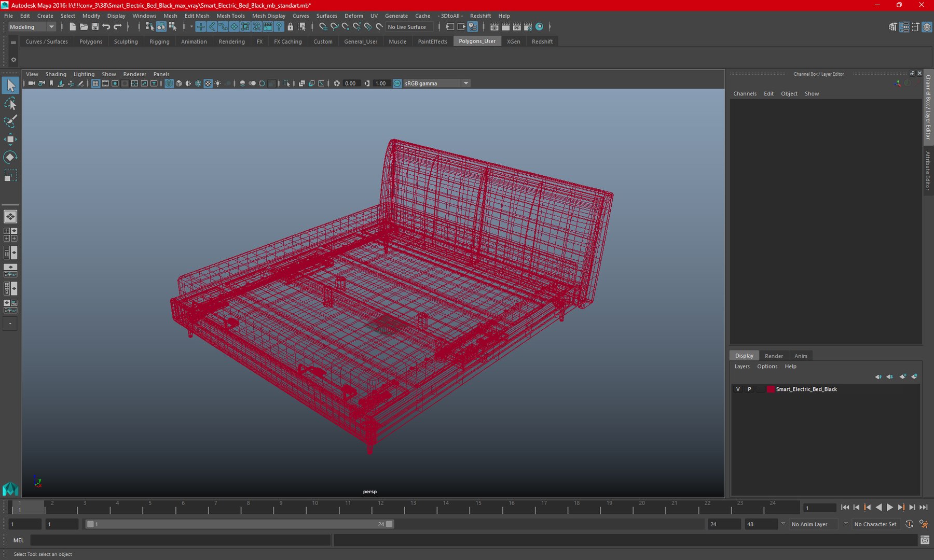
Task: Redo the last action
Action: (118, 27)
